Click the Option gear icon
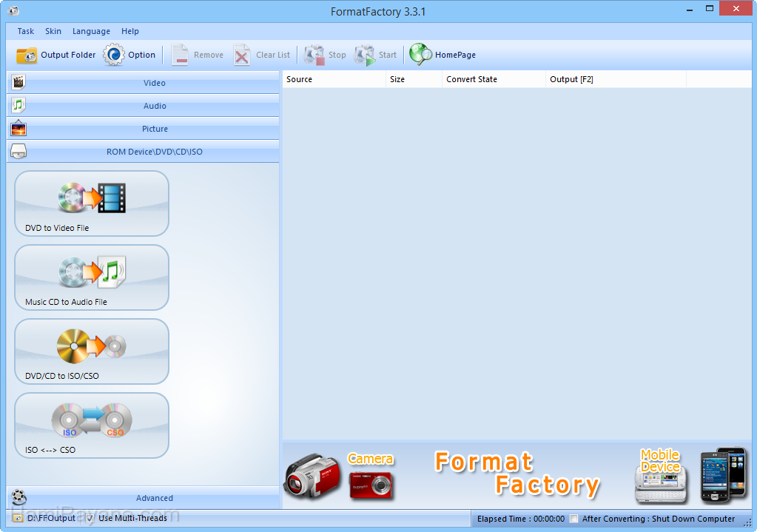 coord(113,55)
